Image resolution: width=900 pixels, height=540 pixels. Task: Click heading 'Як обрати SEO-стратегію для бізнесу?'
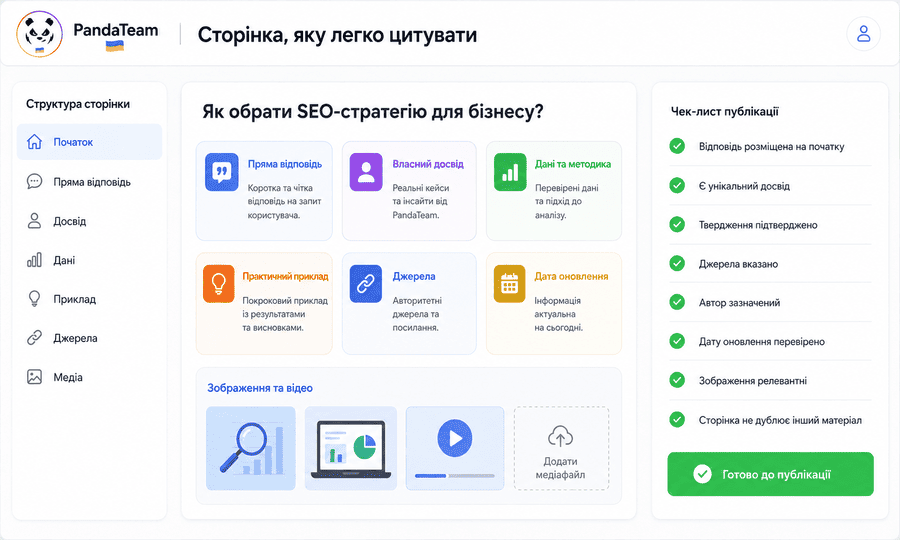[x=373, y=111]
